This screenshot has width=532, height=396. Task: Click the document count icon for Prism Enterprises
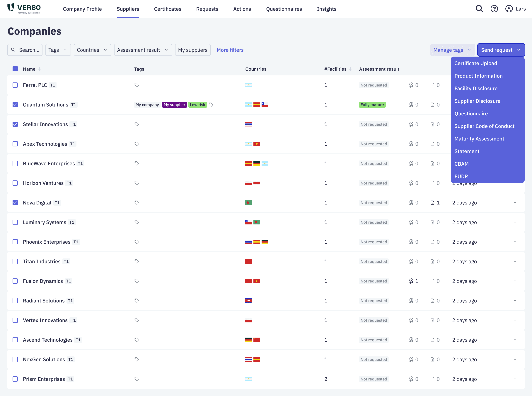[x=433, y=379]
